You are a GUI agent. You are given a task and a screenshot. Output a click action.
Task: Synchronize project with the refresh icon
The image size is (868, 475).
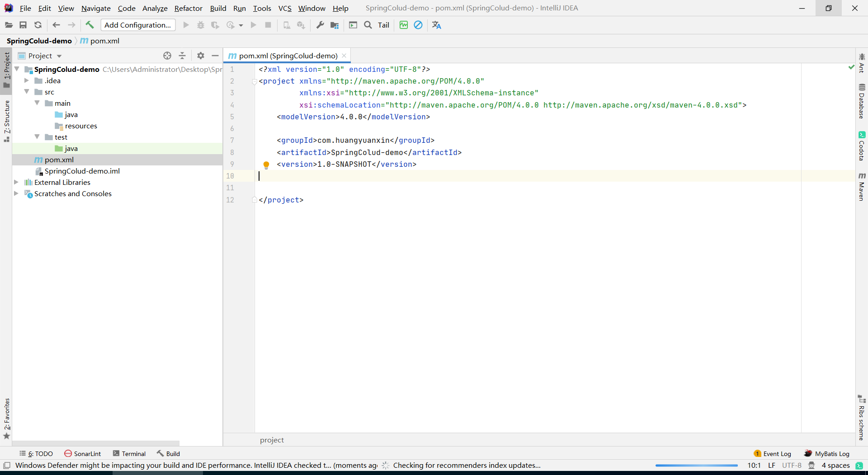point(38,25)
